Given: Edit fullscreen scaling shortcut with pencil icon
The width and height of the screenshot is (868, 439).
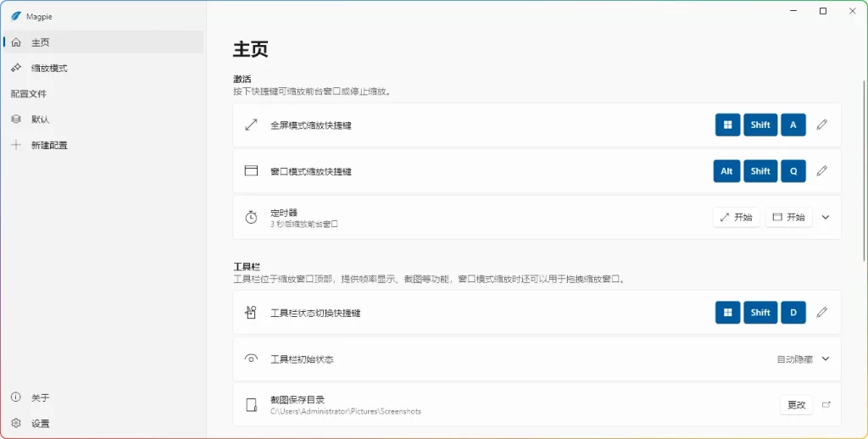Looking at the screenshot, I should (822, 125).
